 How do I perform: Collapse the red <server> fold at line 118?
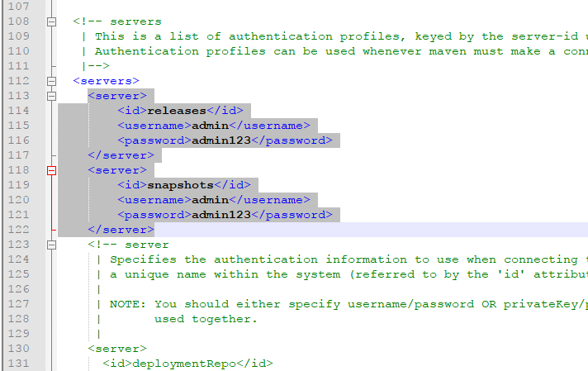[52, 171]
